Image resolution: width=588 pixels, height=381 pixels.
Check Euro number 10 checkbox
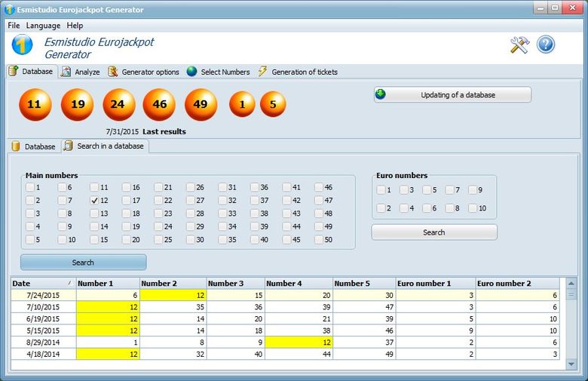[x=473, y=208]
